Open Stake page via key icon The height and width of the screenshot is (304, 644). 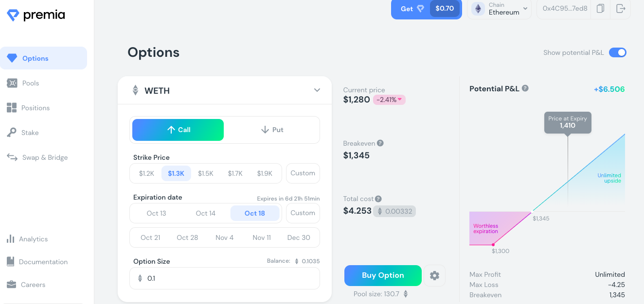pyautogui.click(x=12, y=133)
